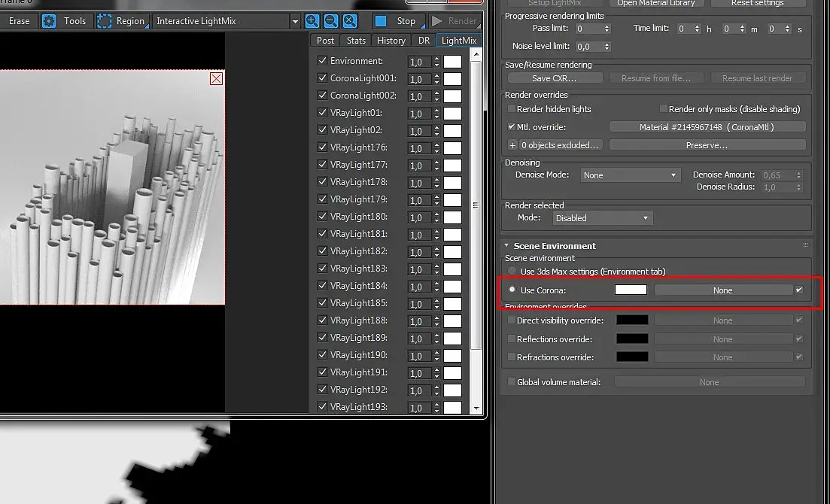Click the Render play arrow icon
This screenshot has width=830, height=504.
tap(436, 21)
